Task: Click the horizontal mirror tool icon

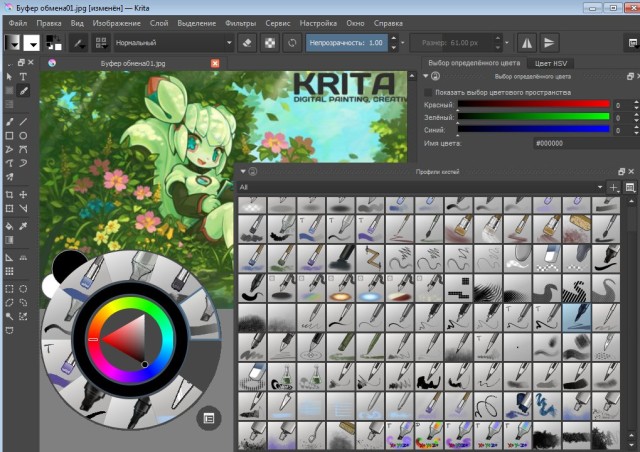Action: point(527,44)
